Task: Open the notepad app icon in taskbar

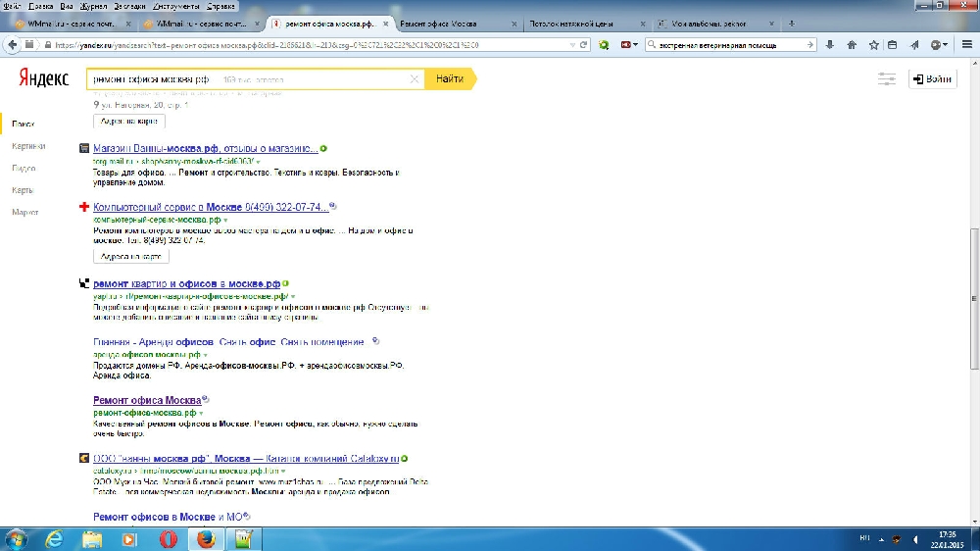Action: (x=244, y=539)
